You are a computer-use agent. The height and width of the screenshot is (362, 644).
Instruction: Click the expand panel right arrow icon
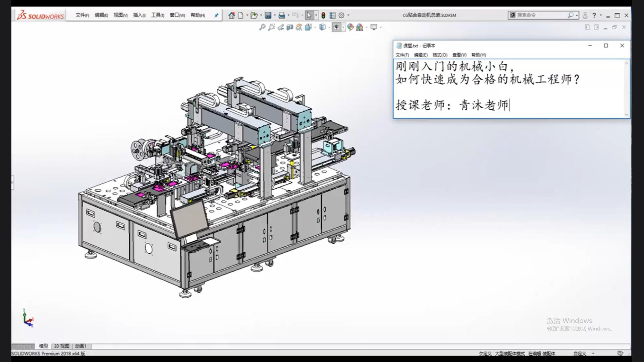pos(596,27)
